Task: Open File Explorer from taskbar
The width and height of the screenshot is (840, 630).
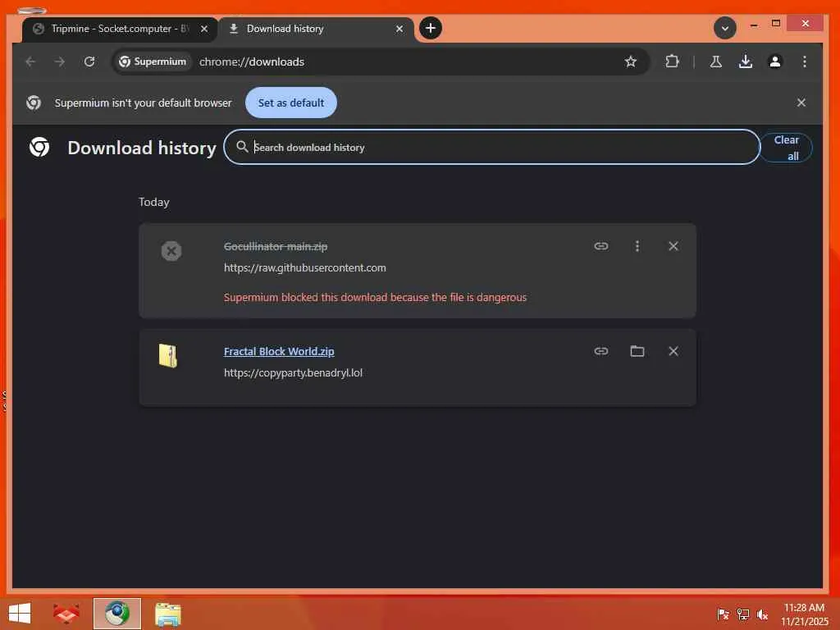Action: (x=167, y=614)
